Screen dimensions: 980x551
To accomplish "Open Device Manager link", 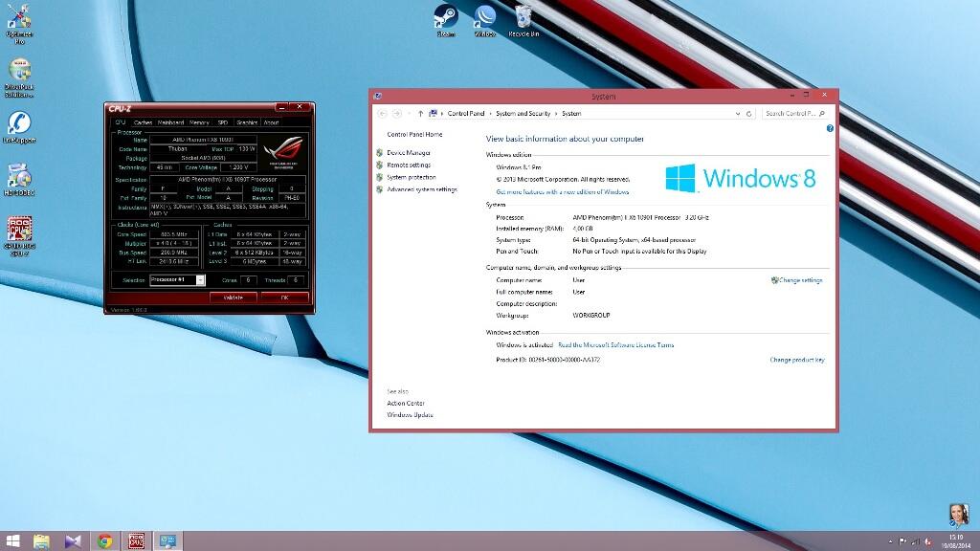I will pos(408,153).
